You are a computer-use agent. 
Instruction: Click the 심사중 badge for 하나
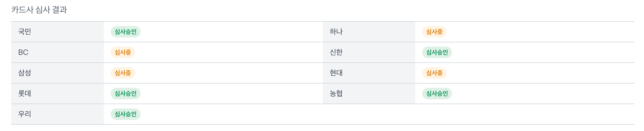(x=434, y=32)
